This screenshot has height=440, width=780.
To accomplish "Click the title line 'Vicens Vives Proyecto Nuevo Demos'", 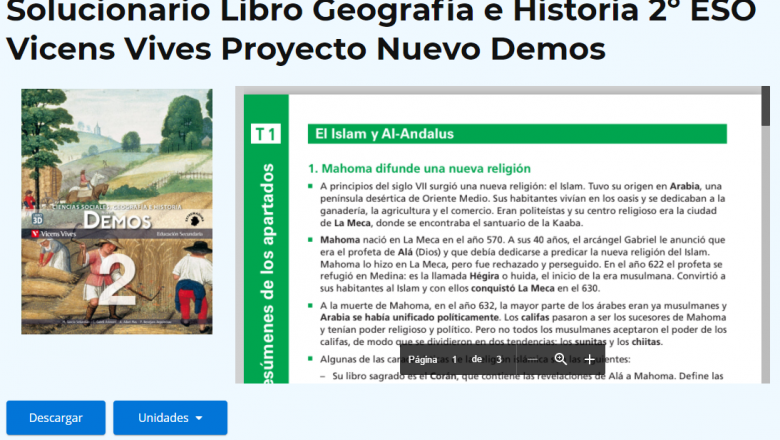I will tap(306, 49).
